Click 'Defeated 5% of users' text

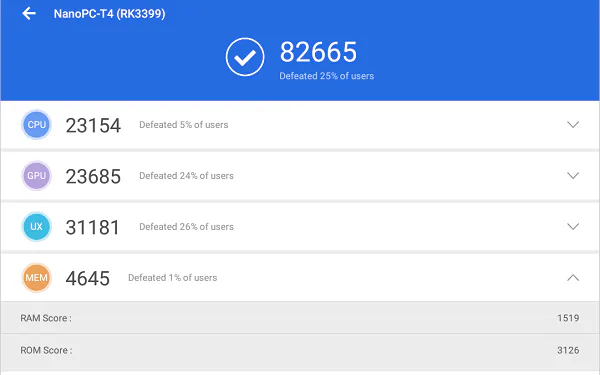184,125
